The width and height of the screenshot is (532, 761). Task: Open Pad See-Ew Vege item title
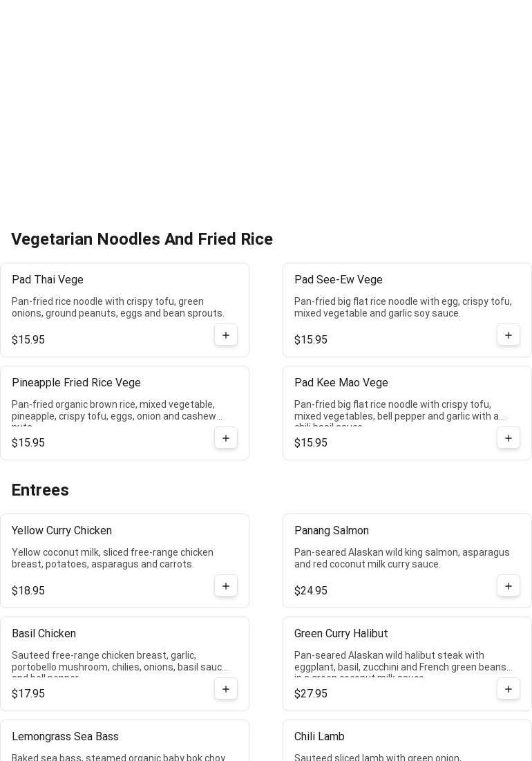339,280
